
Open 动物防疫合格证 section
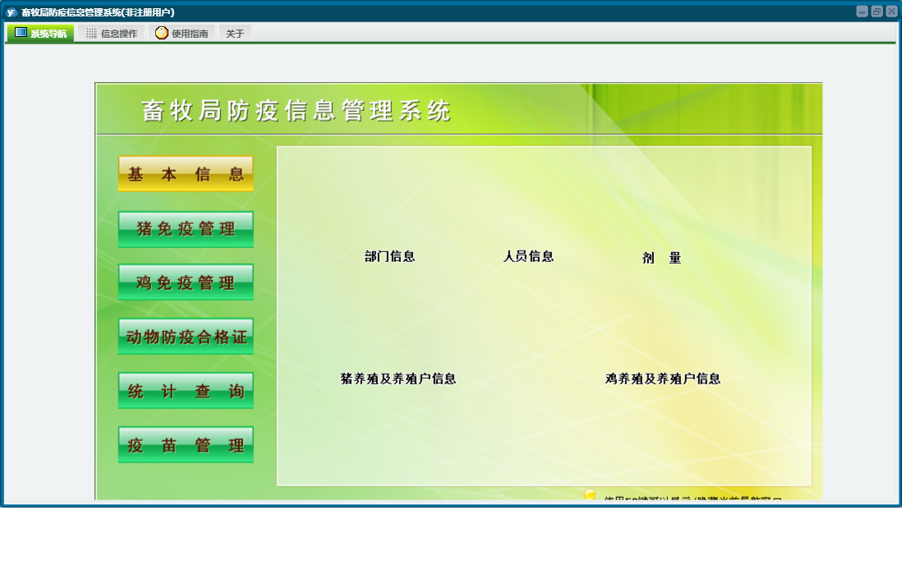(186, 337)
